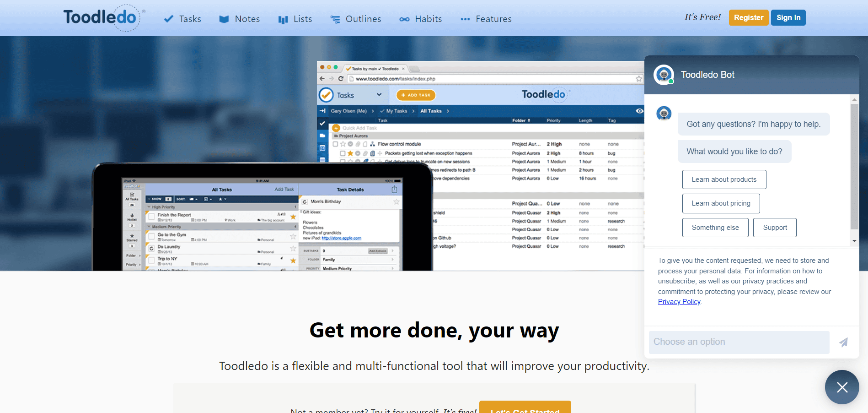Click the share icon in Task Details
Image resolution: width=868 pixels, height=413 pixels.
pos(394,189)
